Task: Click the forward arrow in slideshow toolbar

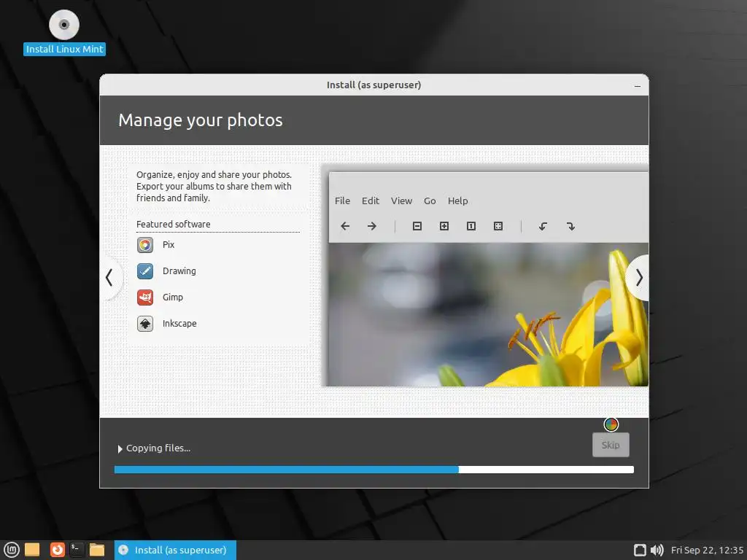Action: [x=372, y=226]
